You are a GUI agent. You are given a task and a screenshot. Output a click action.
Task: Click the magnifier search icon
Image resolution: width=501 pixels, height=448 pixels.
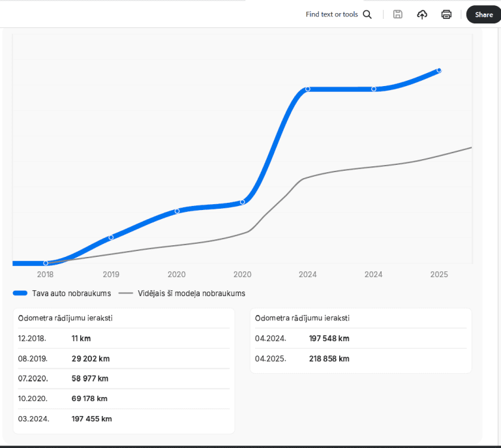click(x=367, y=14)
